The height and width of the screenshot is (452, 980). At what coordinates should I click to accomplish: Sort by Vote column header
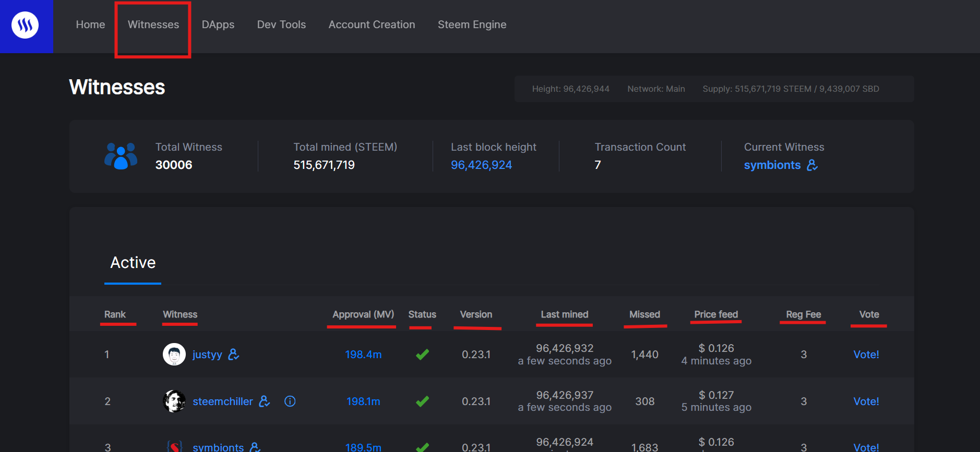tap(869, 314)
